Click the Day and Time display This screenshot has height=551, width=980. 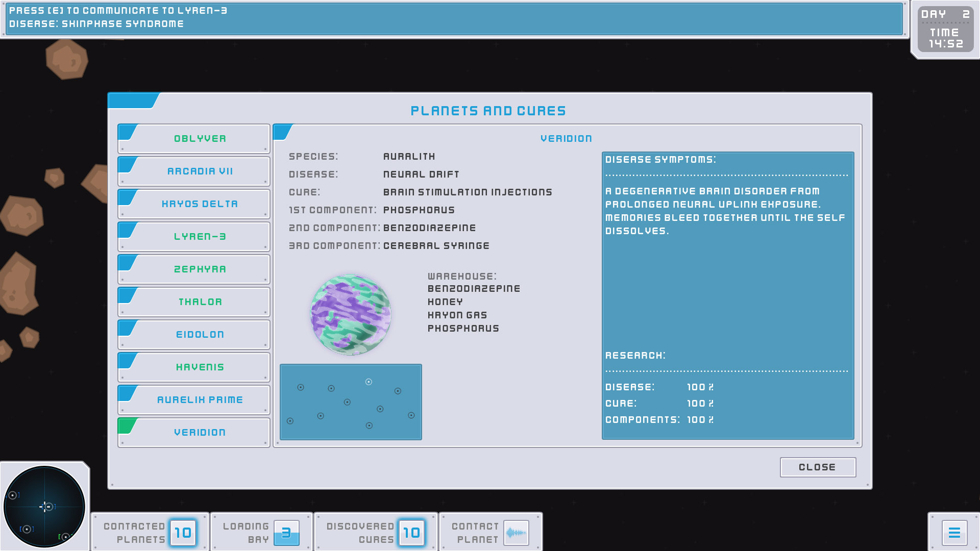tap(945, 29)
